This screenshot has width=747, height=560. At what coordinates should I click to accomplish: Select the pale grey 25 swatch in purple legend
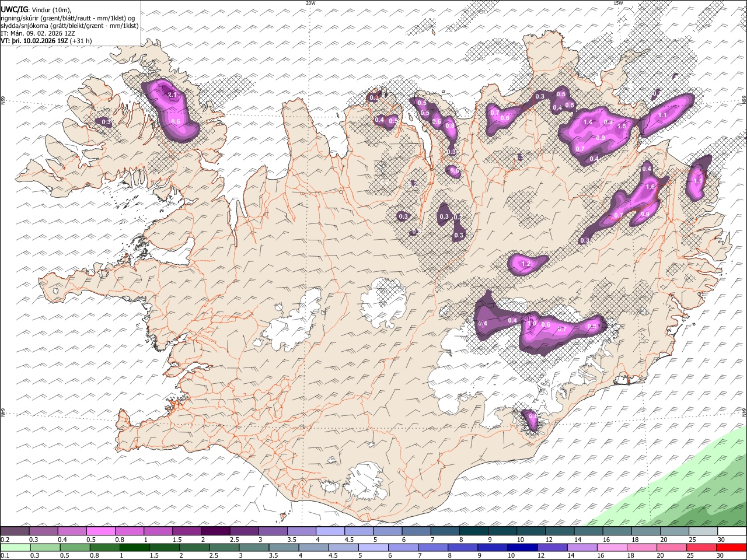coord(703,531)
